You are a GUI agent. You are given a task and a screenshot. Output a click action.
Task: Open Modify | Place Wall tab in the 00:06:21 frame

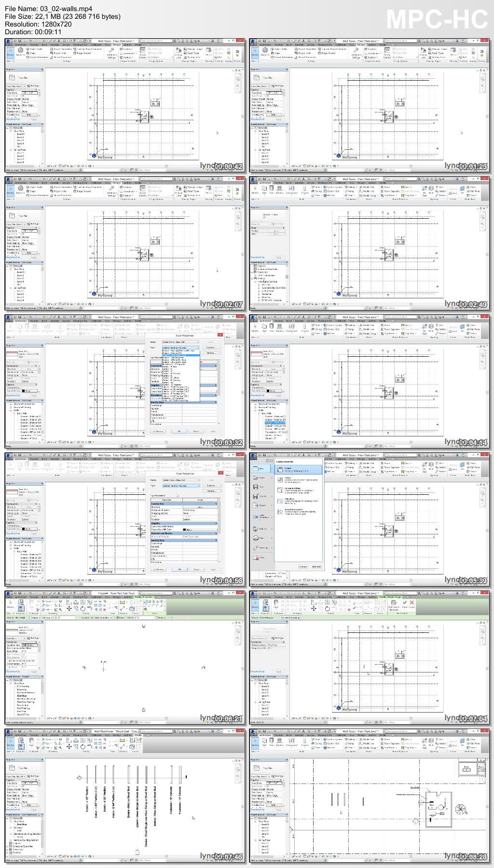144,597
